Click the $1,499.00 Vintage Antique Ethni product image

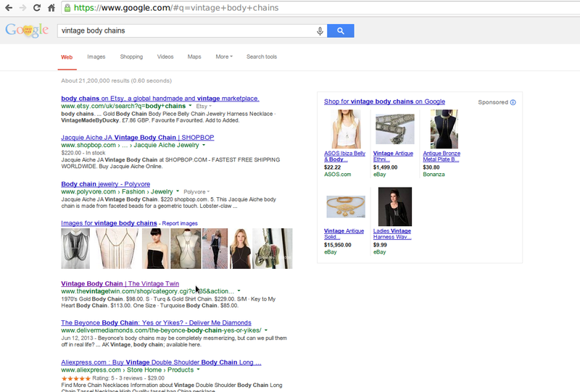[x=394, y=129]
